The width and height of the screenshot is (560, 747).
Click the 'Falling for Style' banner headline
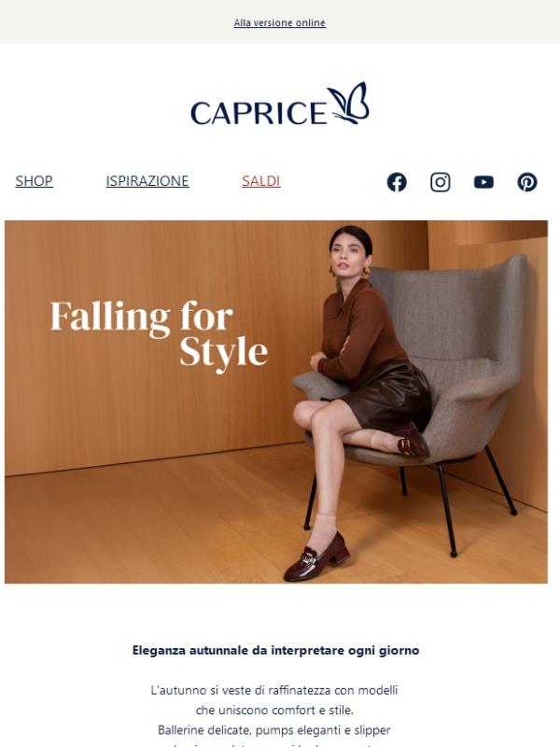click(x=159, y=336)
